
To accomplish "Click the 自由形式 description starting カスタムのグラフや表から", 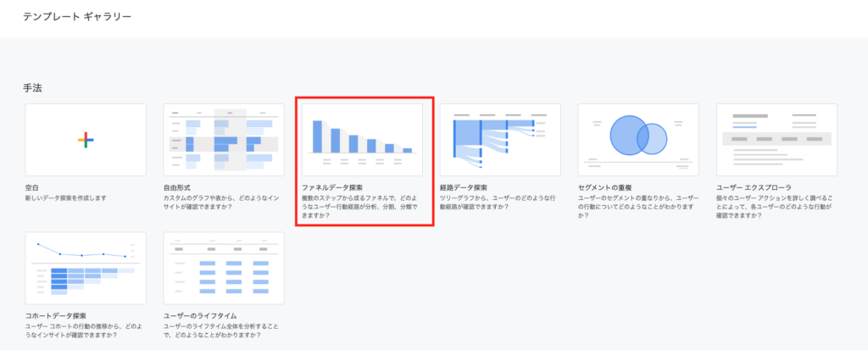I will (221, 203).
